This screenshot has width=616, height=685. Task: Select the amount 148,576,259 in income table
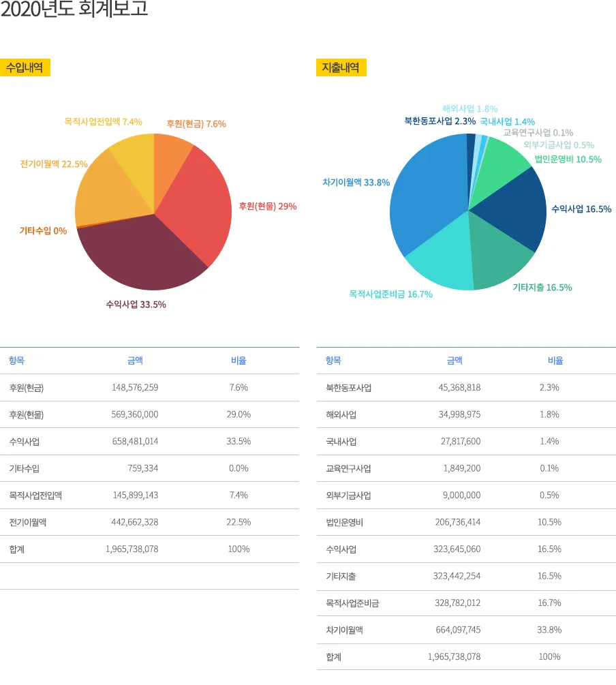tap(135, 388)
